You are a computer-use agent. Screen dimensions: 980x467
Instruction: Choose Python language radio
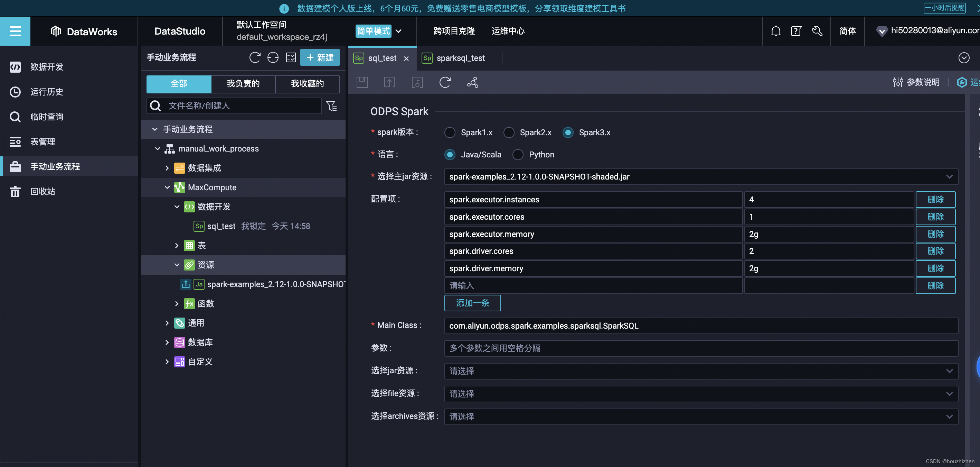pyautogui.click(x=518, y=155)
